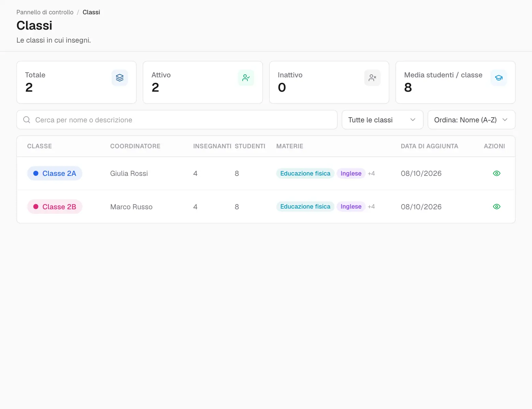Click the Inattivo statistic card label
Viewport: 532px width, 409px height.
(x=290, y=75)
